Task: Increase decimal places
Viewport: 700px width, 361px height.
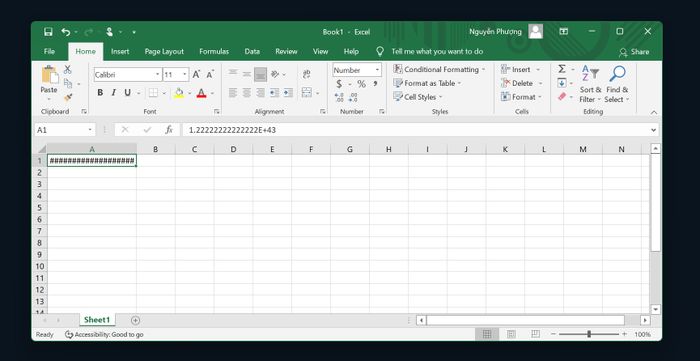Action: click(339, 97)
